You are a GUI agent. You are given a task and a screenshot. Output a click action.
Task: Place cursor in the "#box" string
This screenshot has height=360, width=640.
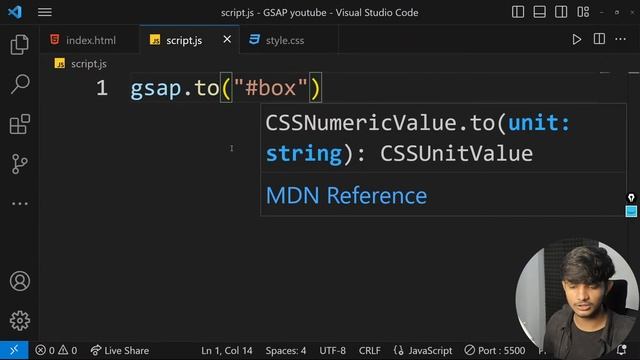[271, 88]
